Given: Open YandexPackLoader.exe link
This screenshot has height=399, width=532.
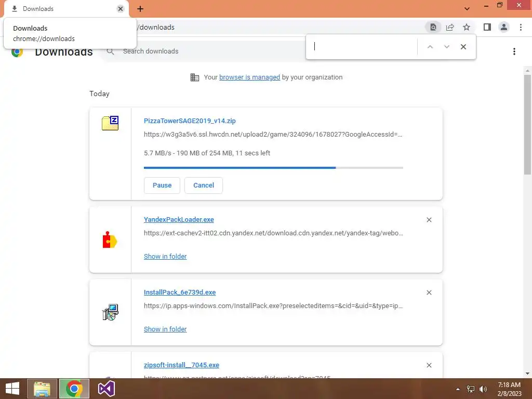Looking at the screenshot, I should tap(179, 220).
